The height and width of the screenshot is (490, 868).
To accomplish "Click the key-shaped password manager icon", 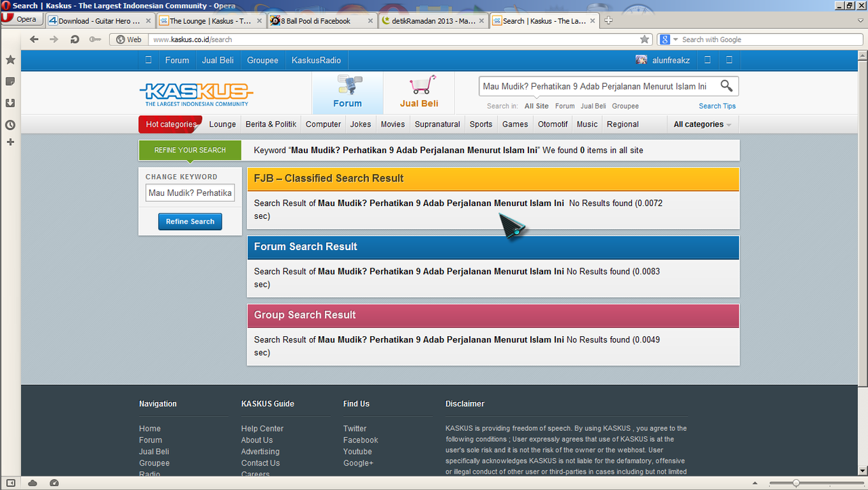I will [95, 39].
